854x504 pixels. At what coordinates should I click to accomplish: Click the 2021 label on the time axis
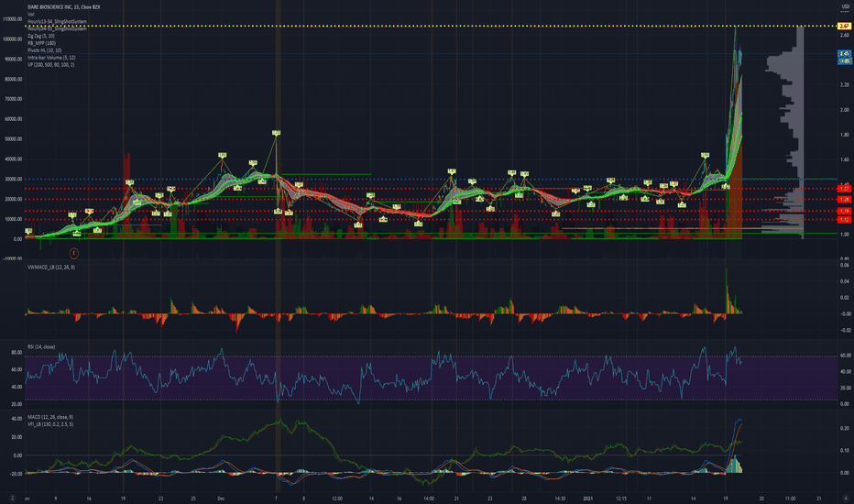(587, 498)
